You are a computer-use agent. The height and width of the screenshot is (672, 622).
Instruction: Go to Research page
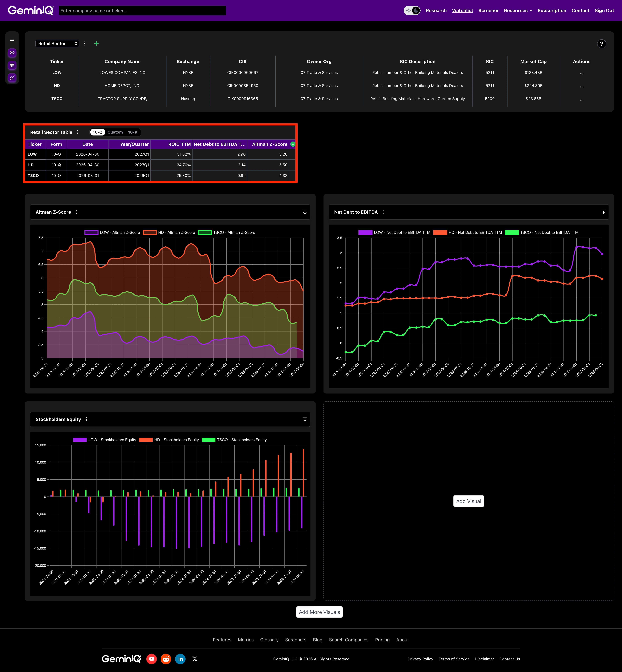436,10
